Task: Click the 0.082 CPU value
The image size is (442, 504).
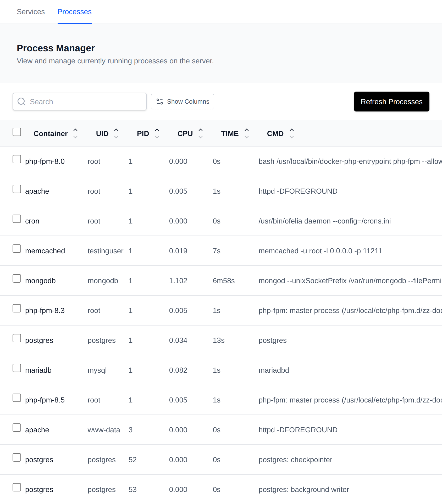Action: pos(178,370)
